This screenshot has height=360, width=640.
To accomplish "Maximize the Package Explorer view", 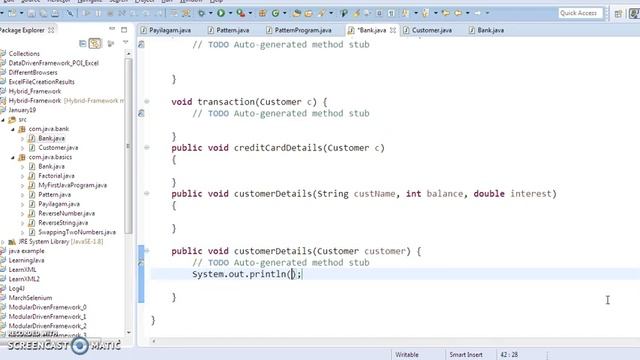I will 124,29.
